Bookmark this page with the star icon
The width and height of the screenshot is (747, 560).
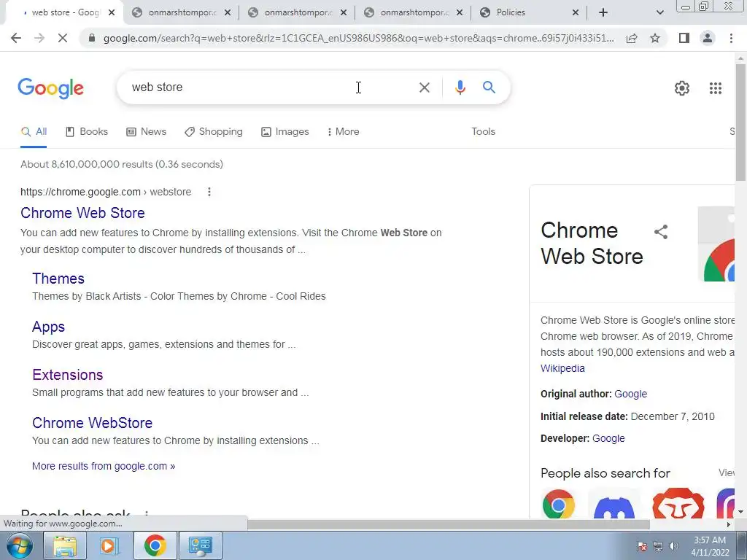click(x=655, y=38)
